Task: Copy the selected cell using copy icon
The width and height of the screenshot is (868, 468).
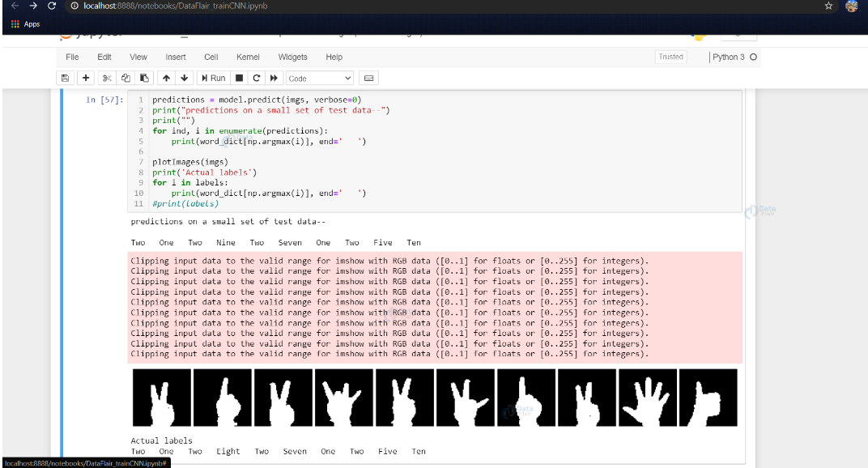Action: tap(126, 78)
